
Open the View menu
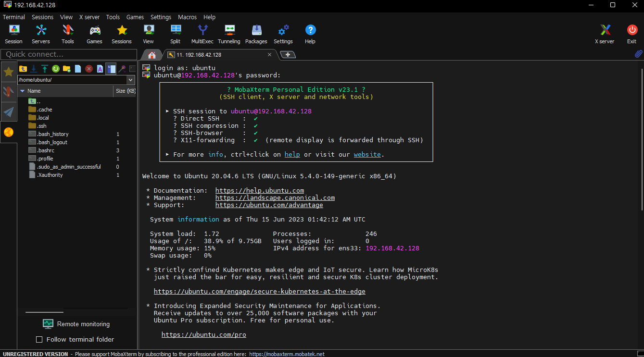pyautogui.click(x=66, y=17)
